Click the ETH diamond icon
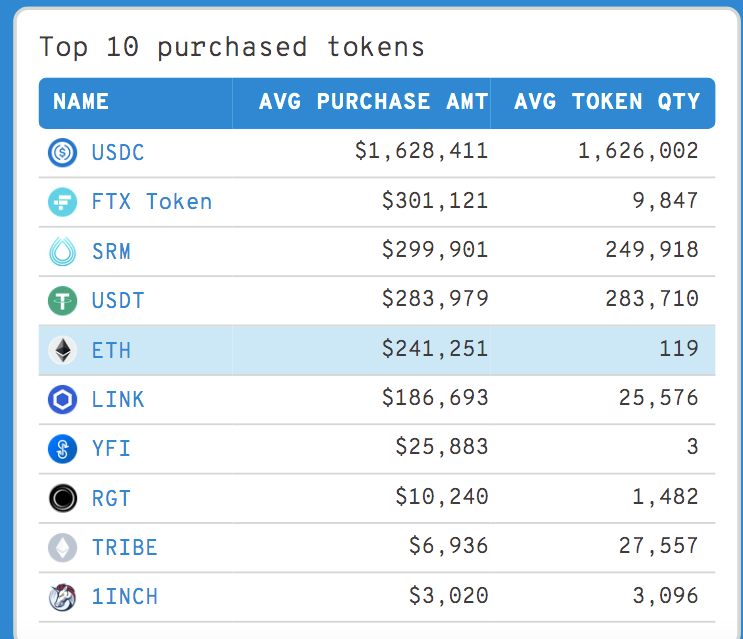This screenshot has width=743, height=639. pyautogui.click(x=62, y=350)
